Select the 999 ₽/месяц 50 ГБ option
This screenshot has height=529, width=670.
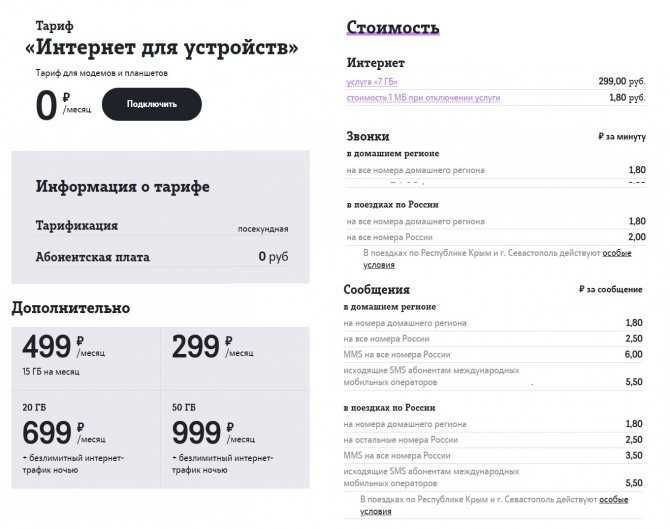(235, 439)
